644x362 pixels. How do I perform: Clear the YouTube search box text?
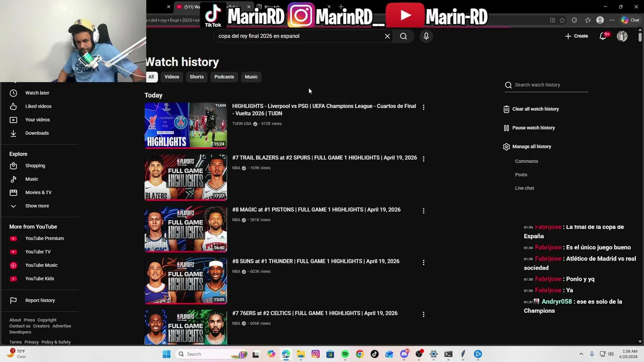(x=387, y=36)
